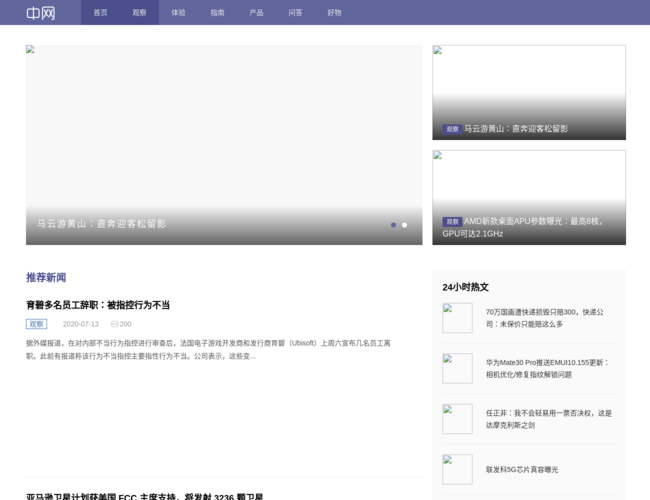Open article 育碧多名员工辞职：被指控行为不当

[x=98, y=305]
